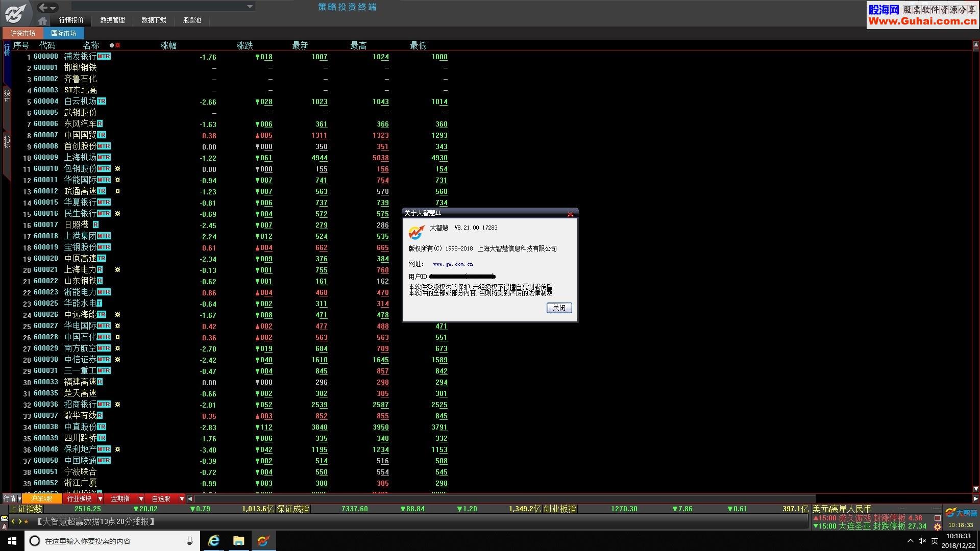Select the 沪深A股 bottom tab

pyautogui.click(x=42, y=498)
